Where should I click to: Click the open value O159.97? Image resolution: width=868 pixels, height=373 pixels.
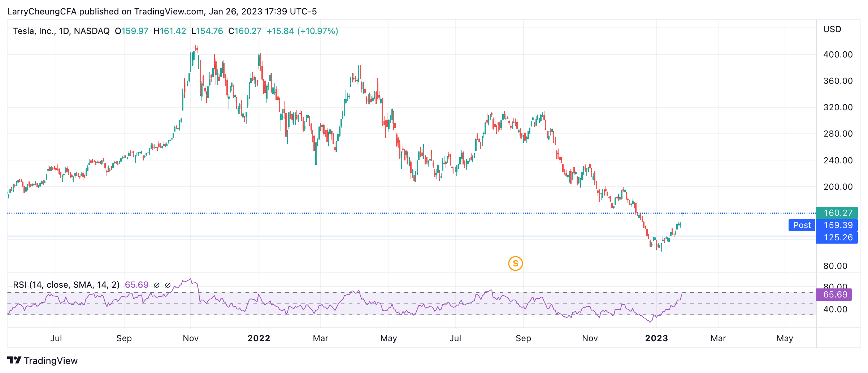coord(131,31)
